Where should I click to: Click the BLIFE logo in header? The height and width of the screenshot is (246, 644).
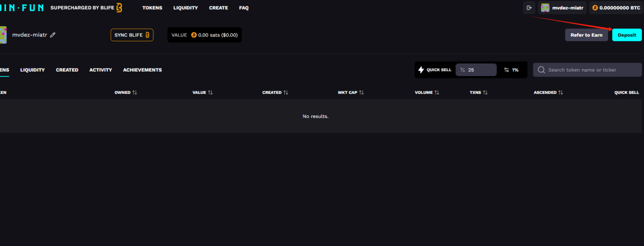coord(119,8)
